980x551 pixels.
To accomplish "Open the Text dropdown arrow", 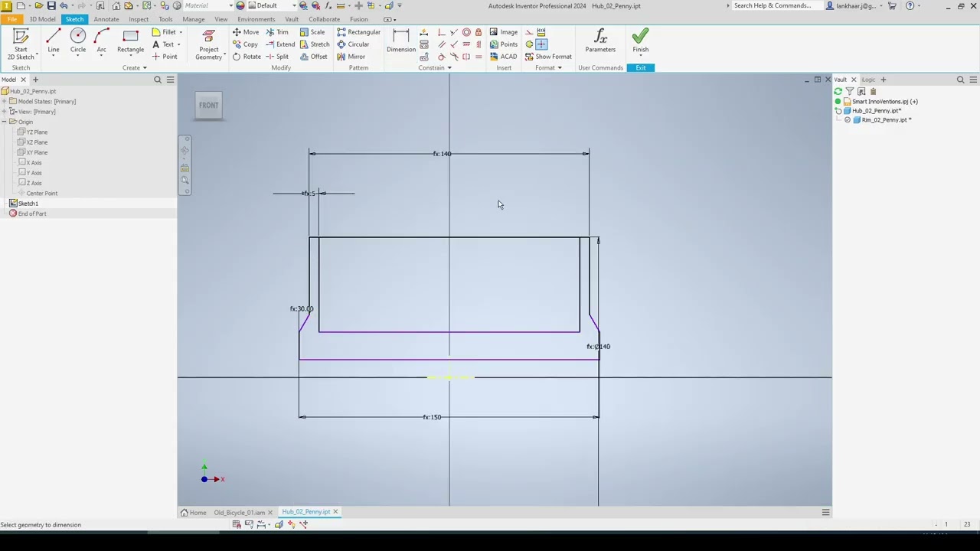I will (x=181, y=44).
